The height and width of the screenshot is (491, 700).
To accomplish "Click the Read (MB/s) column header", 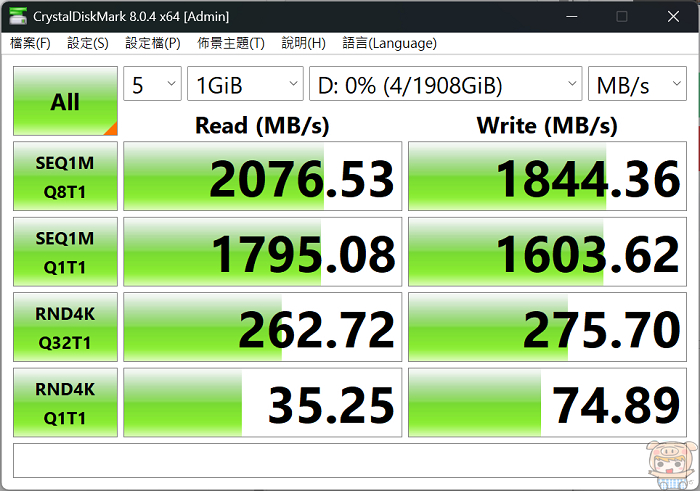I will click(x=262, y=125).
